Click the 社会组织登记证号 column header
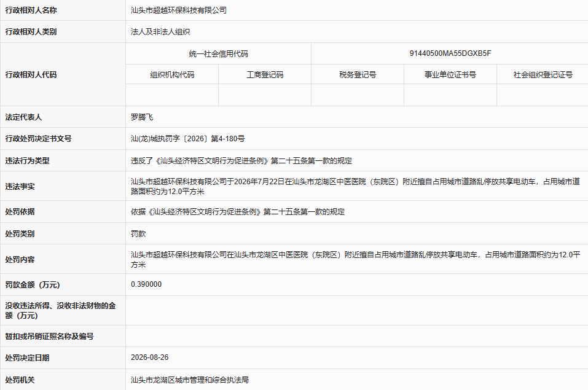Viewport: 588px width, 390px height. coord(543,75)
